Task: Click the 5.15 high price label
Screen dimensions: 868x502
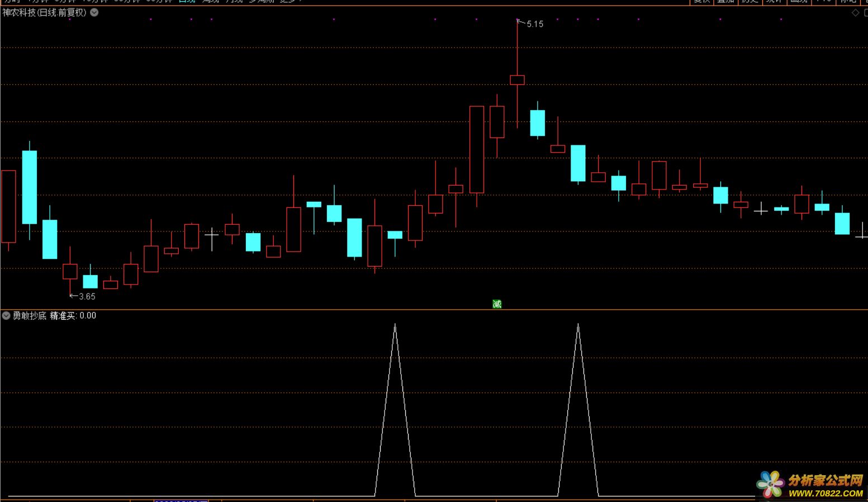Action: click(535, 24)
